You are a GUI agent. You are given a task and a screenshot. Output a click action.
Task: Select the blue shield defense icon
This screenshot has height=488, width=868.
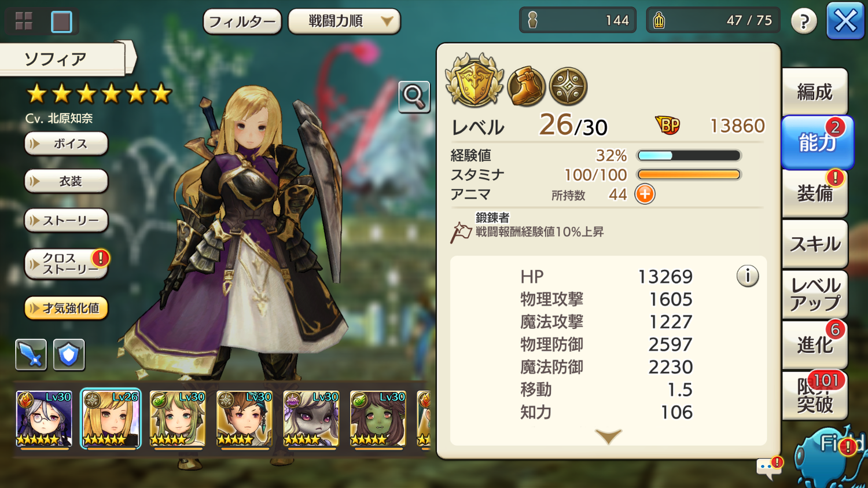(69, 354)
